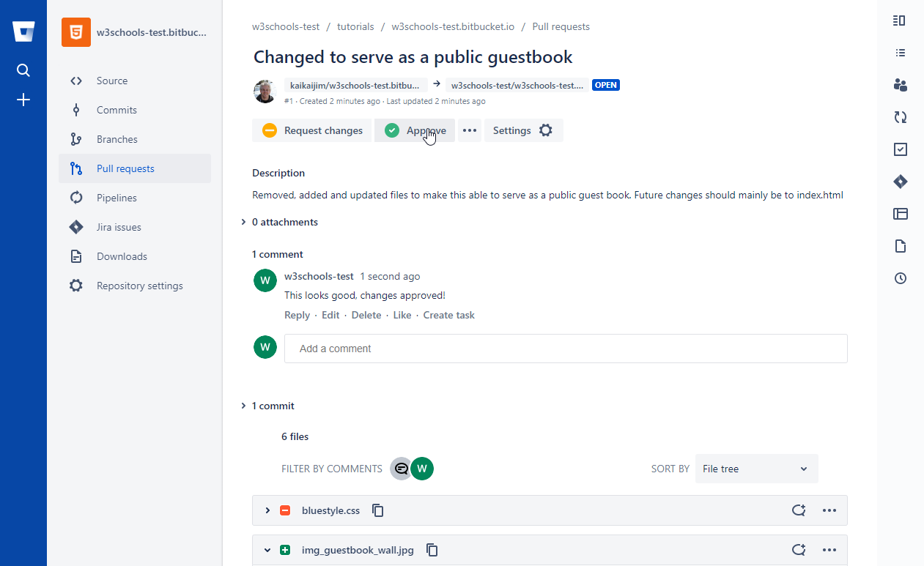924x566 pixels.
Task: Go to Pipelines in the sidebar
Action: [x=117, y=198]
